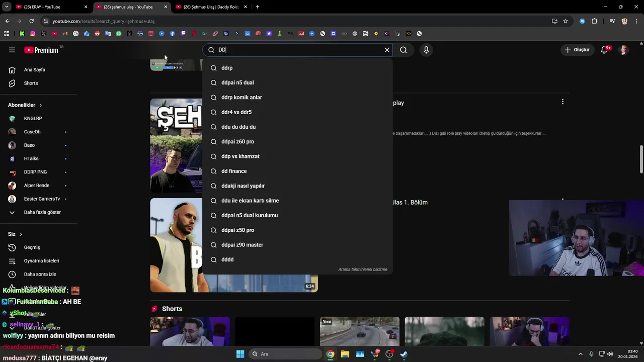Open the Baso channel subscription
Screen dimensions: 644x362
click(29, 145)
